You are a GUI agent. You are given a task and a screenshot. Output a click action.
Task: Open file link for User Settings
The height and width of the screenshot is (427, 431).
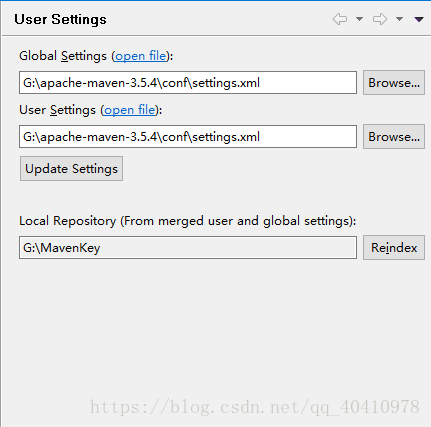[129, 110]
